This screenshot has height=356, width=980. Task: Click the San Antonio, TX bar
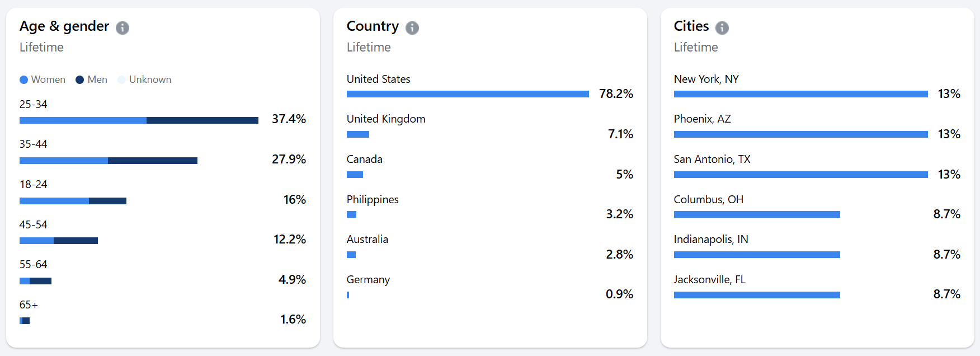click(800, 175)
